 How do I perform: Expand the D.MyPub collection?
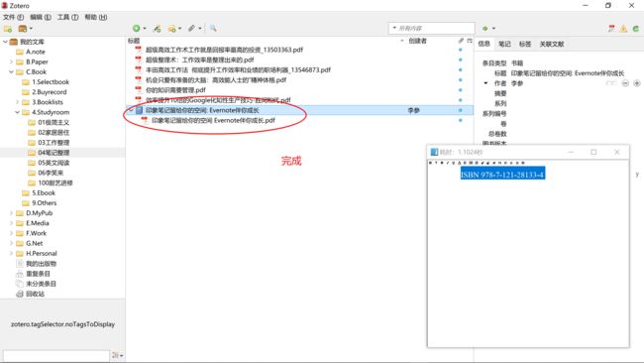[11, 213]
